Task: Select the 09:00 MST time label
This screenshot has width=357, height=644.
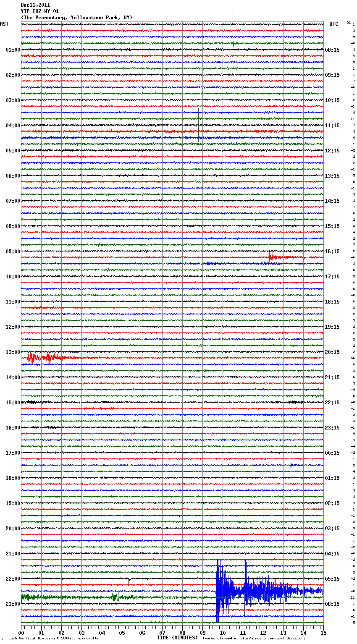Action: point(13,251)
